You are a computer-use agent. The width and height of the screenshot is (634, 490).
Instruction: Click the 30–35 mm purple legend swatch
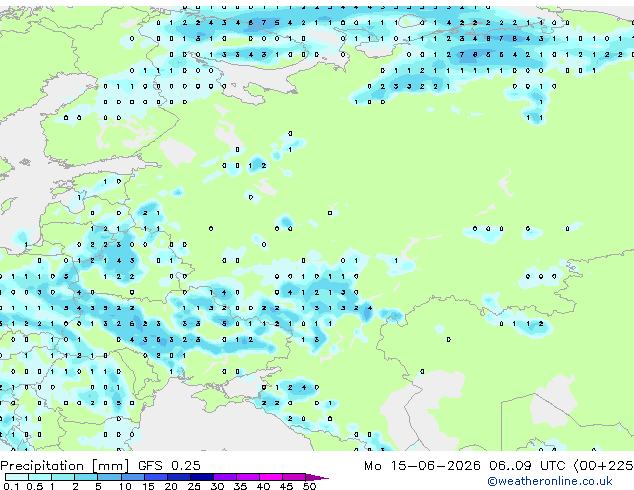coord(225,477)
